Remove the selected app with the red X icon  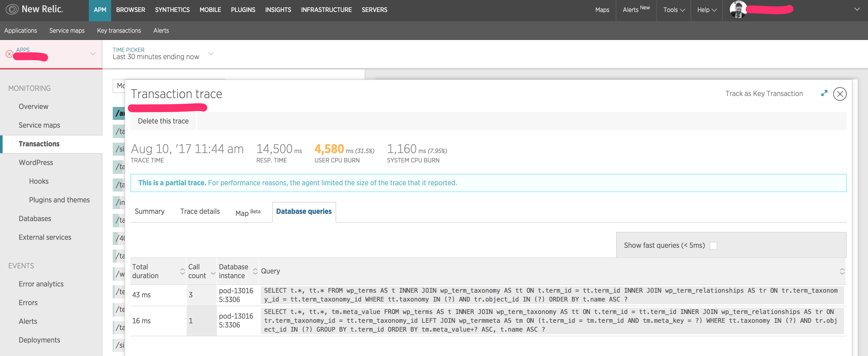9,54
